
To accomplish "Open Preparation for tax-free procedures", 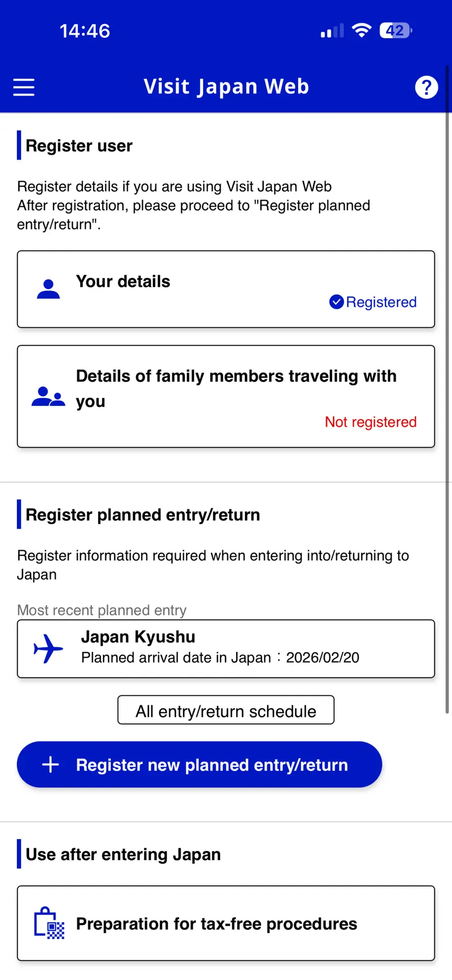I will click(x=225, y=923).
